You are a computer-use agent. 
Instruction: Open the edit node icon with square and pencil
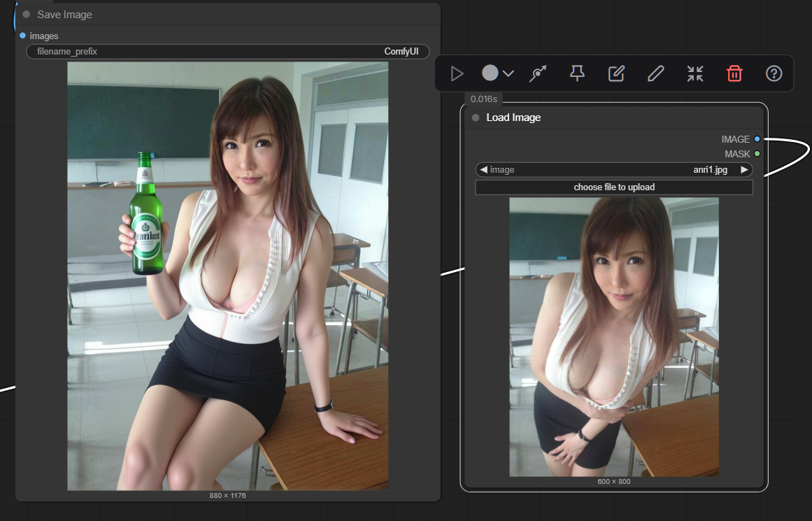[616, 73]
